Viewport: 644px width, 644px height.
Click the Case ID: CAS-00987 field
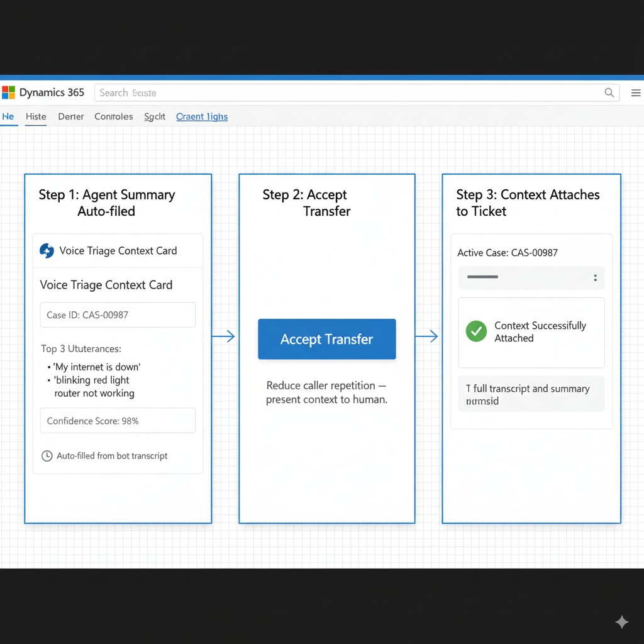click(x=118, y=315)
